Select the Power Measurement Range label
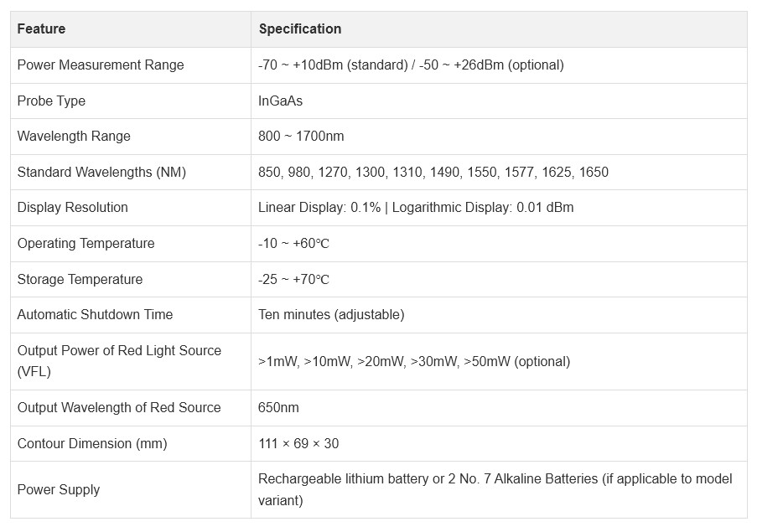This screenshot has height=532, width=757. point(101,65)
